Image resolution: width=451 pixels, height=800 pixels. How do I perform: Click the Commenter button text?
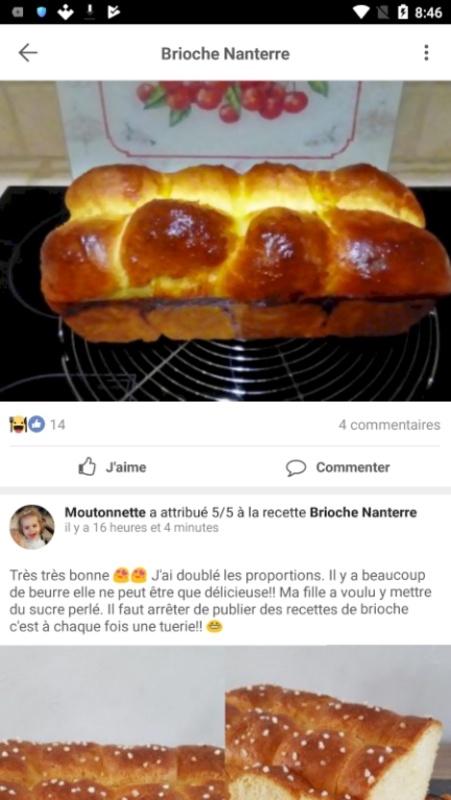tap(353, 467)
